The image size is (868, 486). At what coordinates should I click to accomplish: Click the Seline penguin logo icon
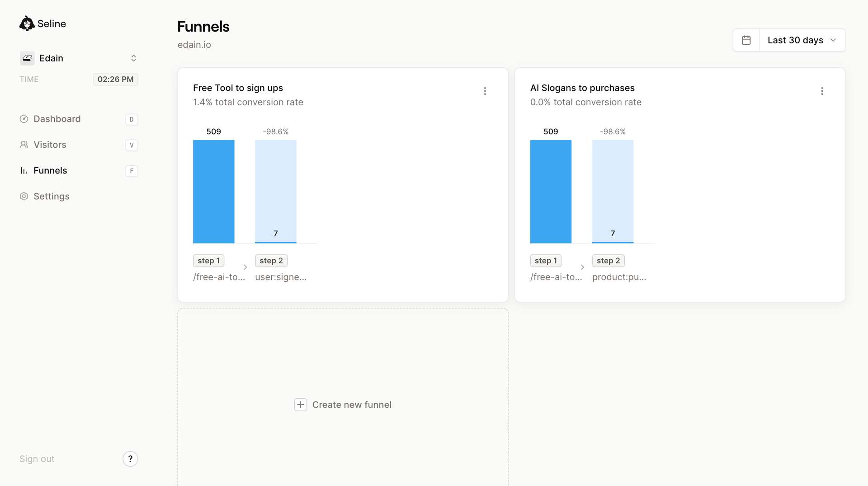point(27,23)
